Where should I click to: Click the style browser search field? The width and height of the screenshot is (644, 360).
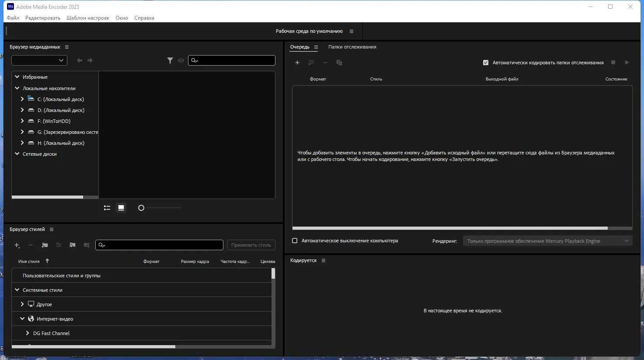tap(159, 245)
